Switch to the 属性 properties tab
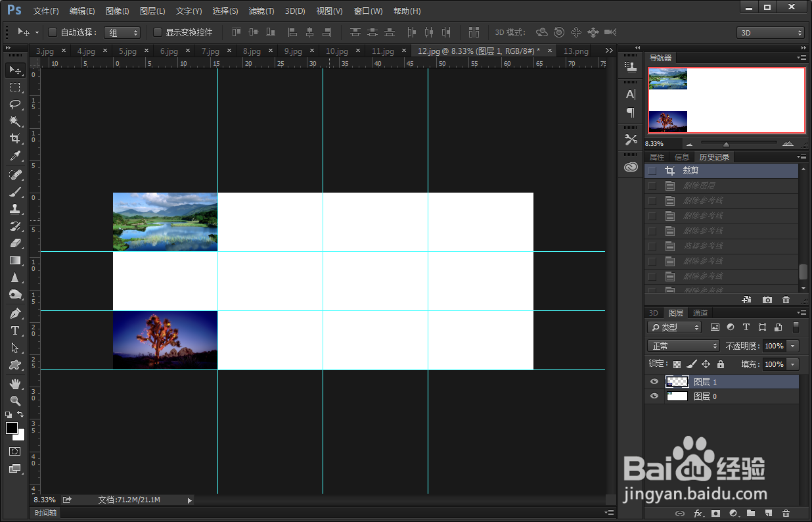This screenshot has width=812, height=522. click(657, 157)
